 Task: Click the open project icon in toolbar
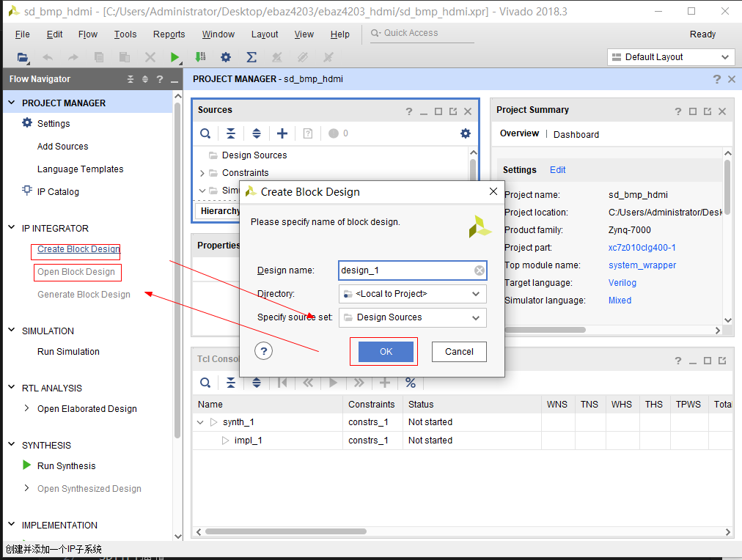pyautogui.click(x=22, y=57)
